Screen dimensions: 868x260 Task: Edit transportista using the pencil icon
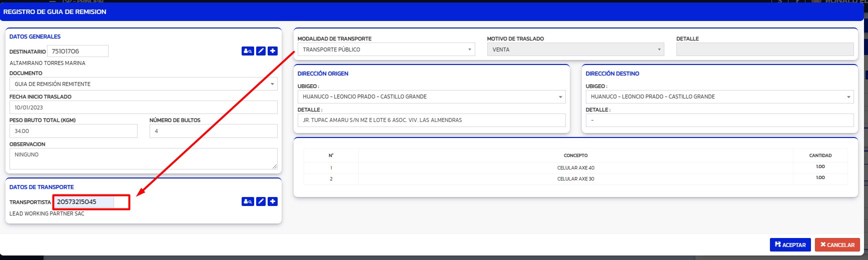pyautogui.click(x=261, y=201)
